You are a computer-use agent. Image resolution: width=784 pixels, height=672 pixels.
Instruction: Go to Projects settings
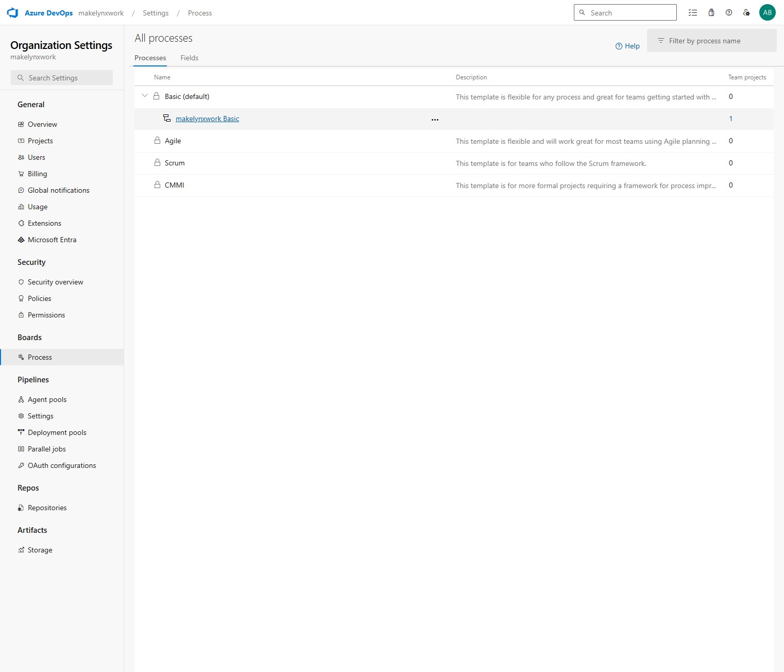coord(40,141)
